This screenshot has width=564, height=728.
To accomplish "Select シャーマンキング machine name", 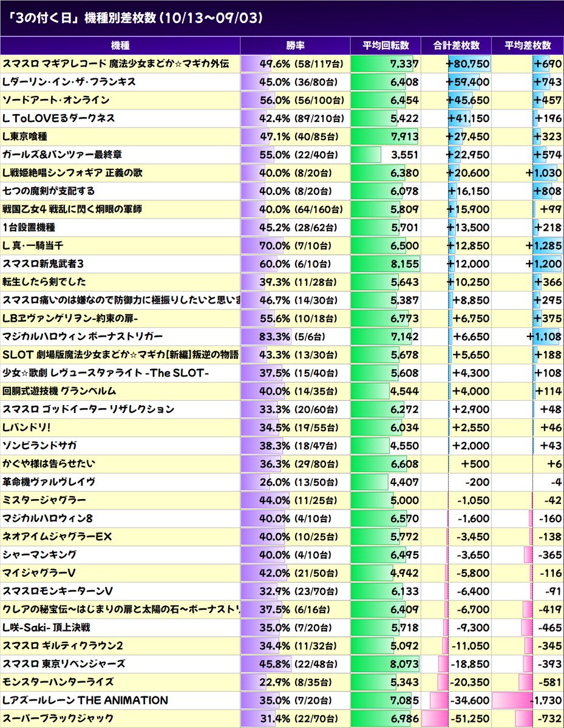I will click(x=39, y=555).
